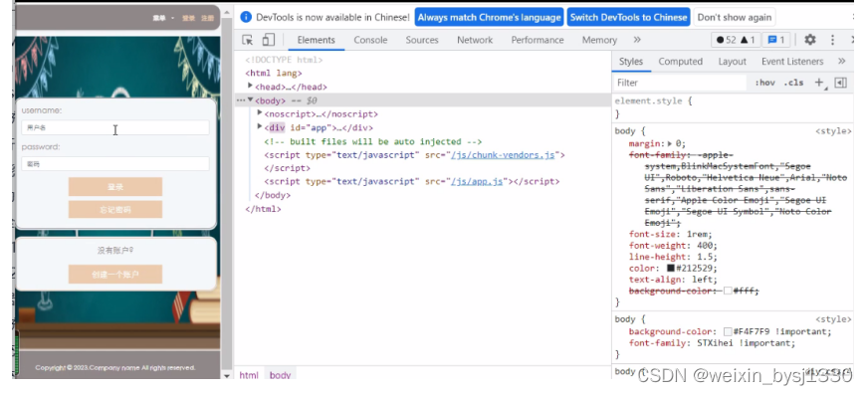Open the 菜单 dropdown in the page header
The height and width of the screenshot is (395, 868).
pos(163,18)
